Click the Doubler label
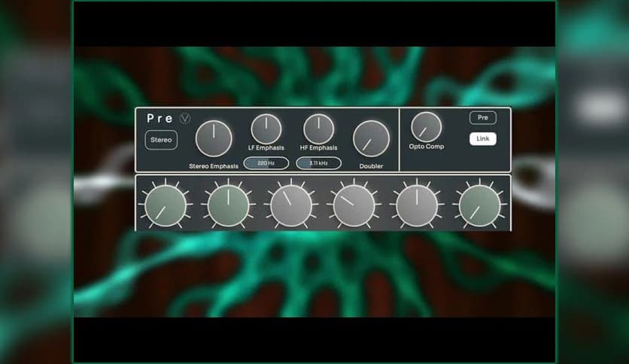Image resolution: width=629 pixels, height=364 pixels. (371, 166)
